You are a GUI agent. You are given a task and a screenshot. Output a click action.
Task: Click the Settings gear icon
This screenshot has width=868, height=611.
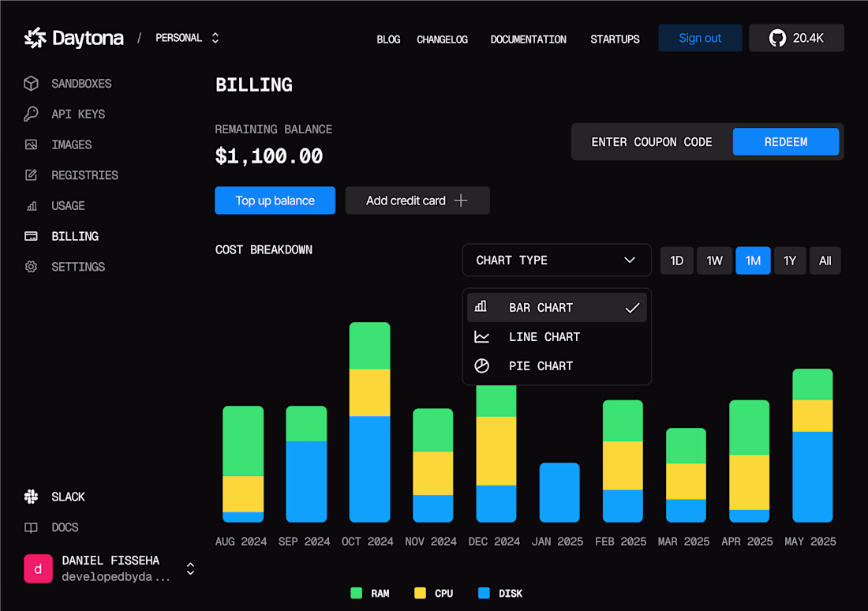tap(31, 267)
